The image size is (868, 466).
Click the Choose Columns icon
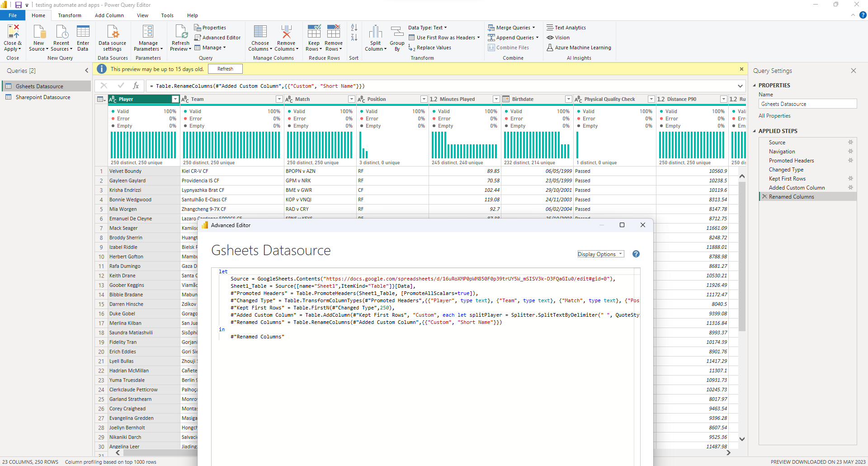click(x=260, y=32)
